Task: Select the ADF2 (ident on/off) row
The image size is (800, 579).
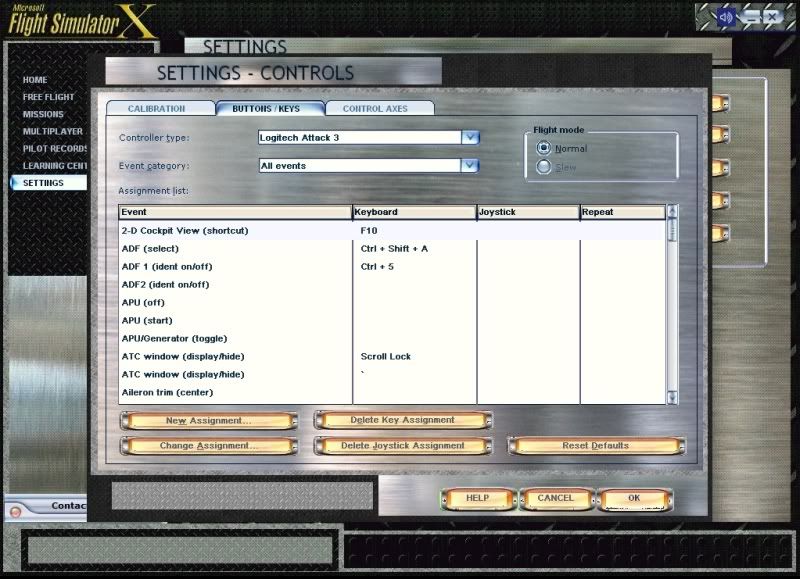Action: pos(392,285)
